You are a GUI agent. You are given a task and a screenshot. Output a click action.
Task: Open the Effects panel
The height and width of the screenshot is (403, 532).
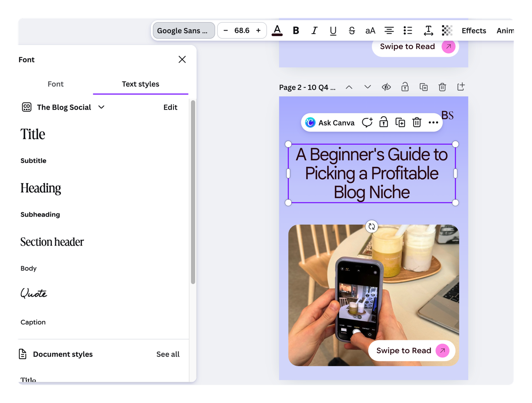click(x=474, y=31)
